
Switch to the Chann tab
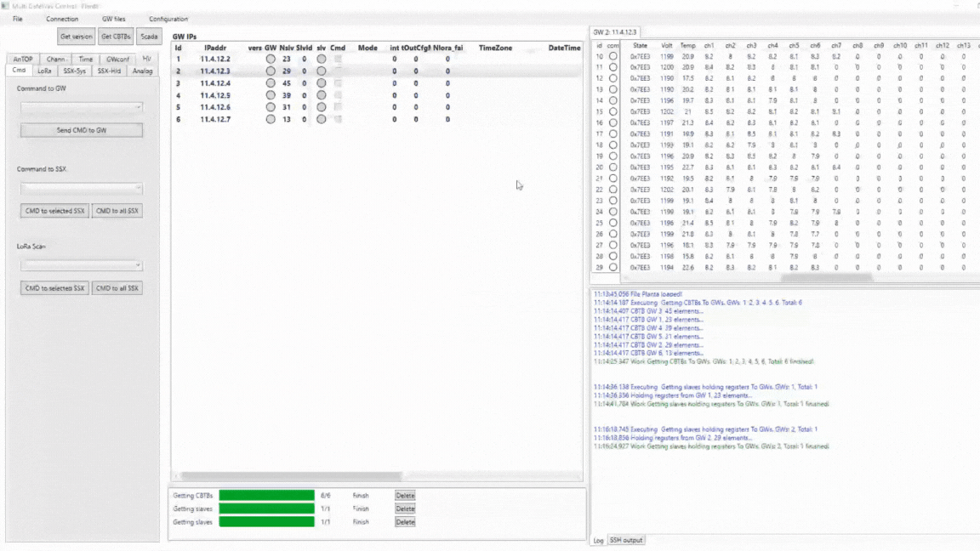tap(56, 59)
